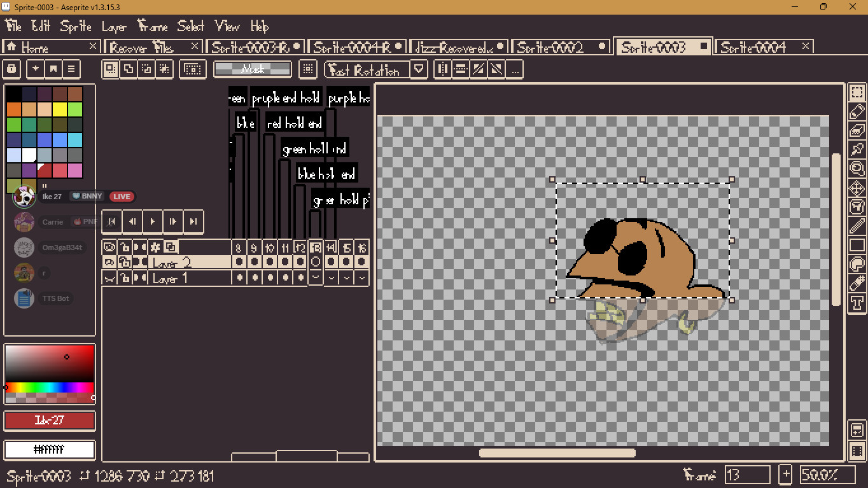
Task: Toggle onion skinning in timeline header
Action: tap(171, 247)
